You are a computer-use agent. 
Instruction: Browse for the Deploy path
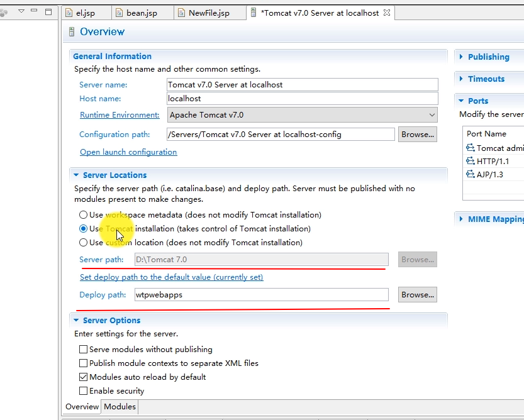point(418,295)
